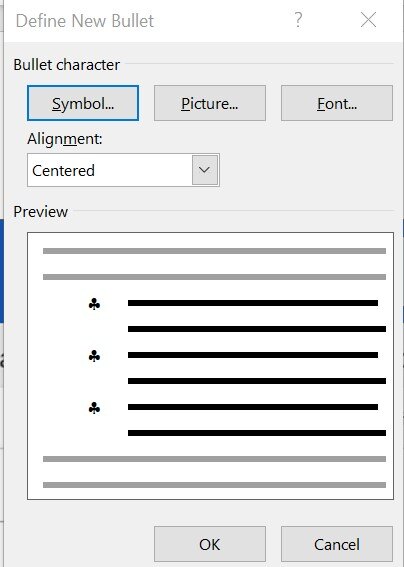Click the Bullet character group heading
The image size is (404, 567).
(67, 65)
